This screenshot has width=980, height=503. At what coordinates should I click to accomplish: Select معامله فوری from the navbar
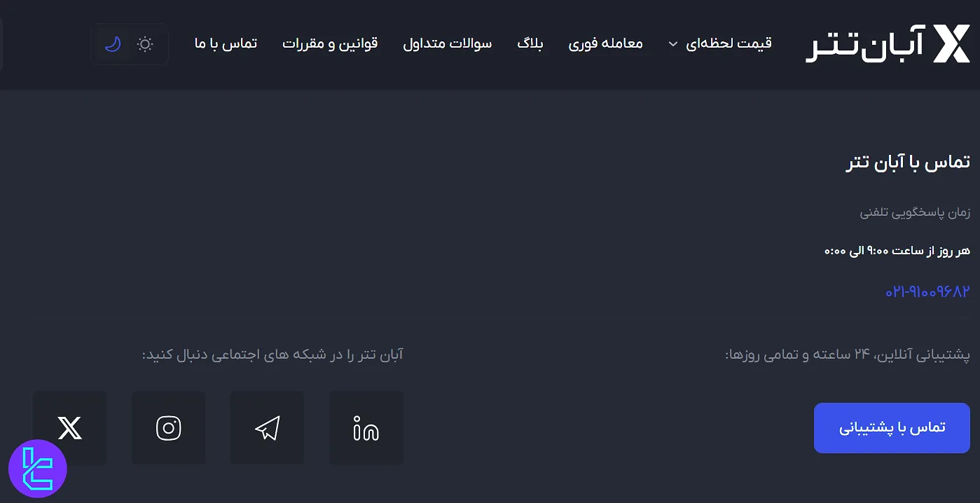(x=606, y=43)
